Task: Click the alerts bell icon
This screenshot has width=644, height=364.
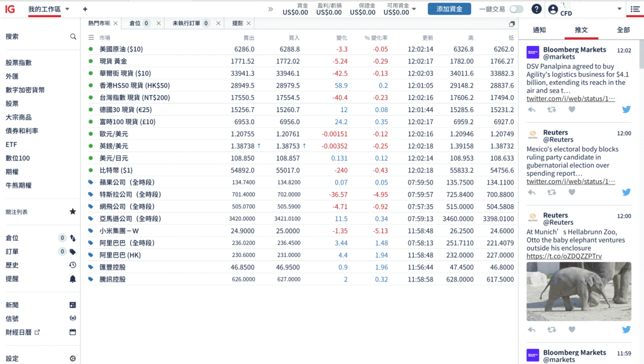Action: 73,279
